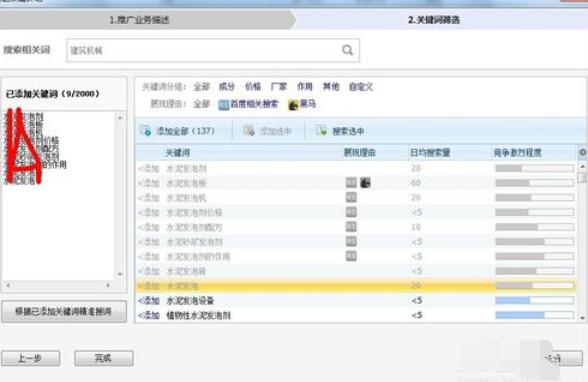Filter keyword group by 作用
The image size is (588, 382).
[304, 87]
